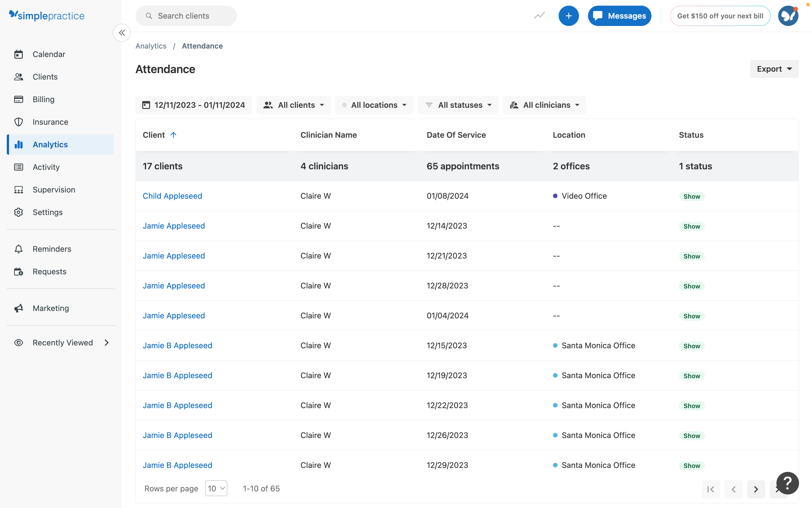Open the All statuses filter dropdown

pyautogui.click(x=458, y=105)
